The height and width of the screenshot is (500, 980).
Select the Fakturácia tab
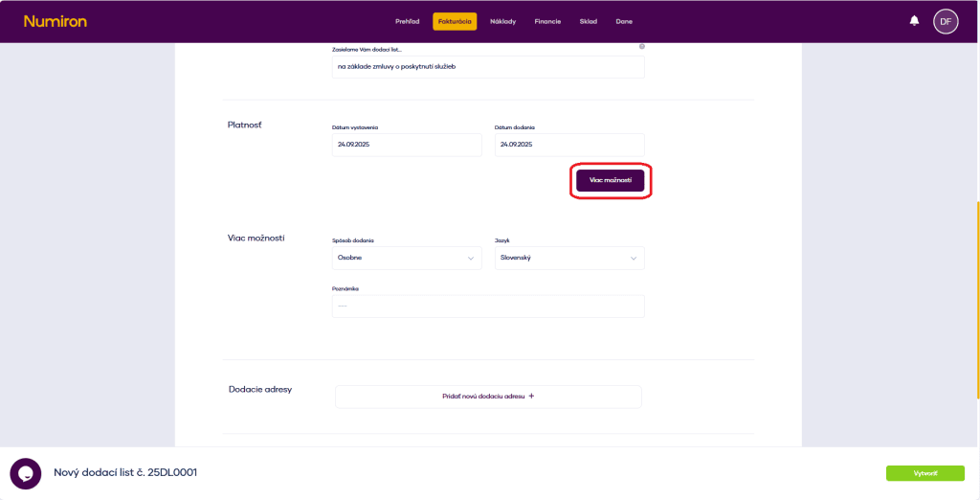click(x=455, y=21)
